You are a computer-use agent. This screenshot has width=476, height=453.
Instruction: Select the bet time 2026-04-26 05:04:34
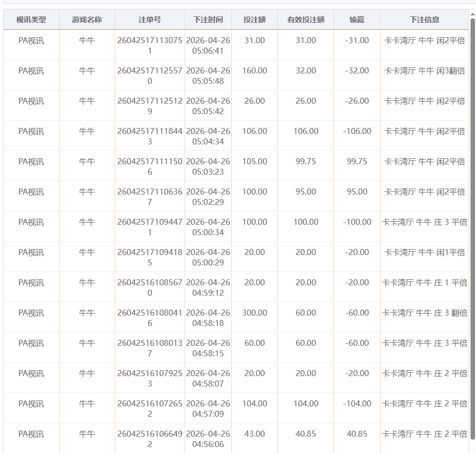point(208,136)
